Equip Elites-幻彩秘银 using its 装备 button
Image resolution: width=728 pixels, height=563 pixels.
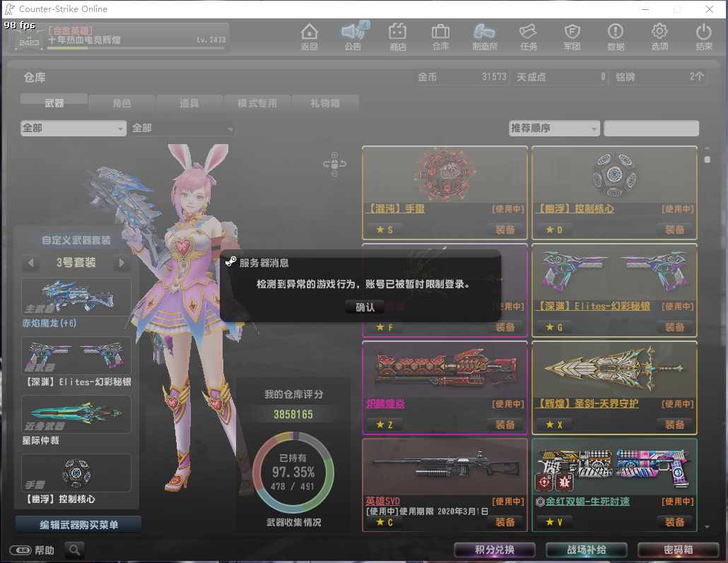674,327
